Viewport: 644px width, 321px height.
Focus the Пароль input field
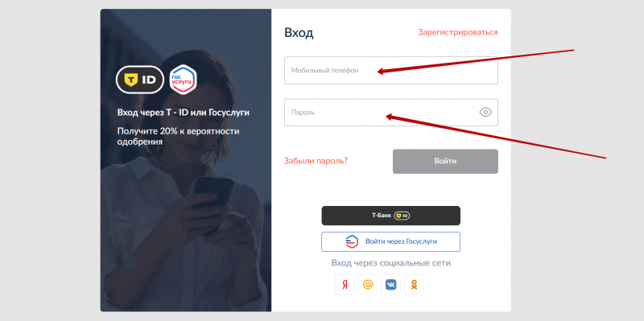(x=391, y=112)
